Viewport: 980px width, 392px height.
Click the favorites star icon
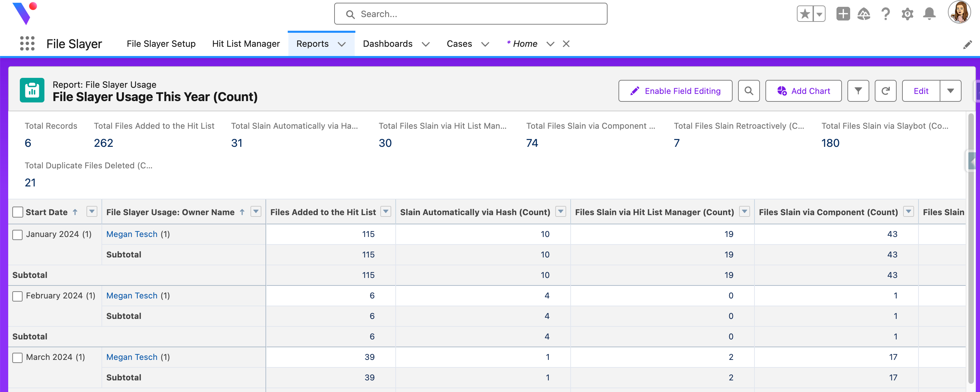click(x=805, y=14)
